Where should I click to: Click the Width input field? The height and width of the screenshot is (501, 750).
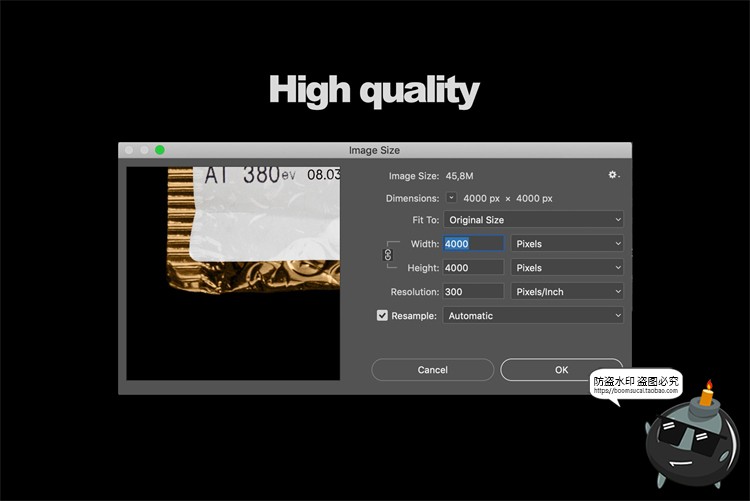click(x=473, y=244)
